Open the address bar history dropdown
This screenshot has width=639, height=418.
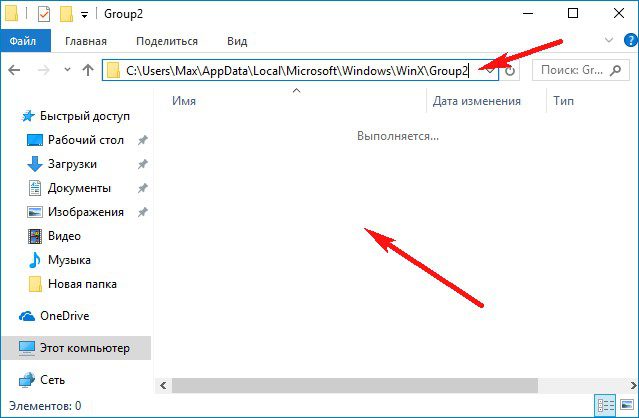(x=490, y=71)
